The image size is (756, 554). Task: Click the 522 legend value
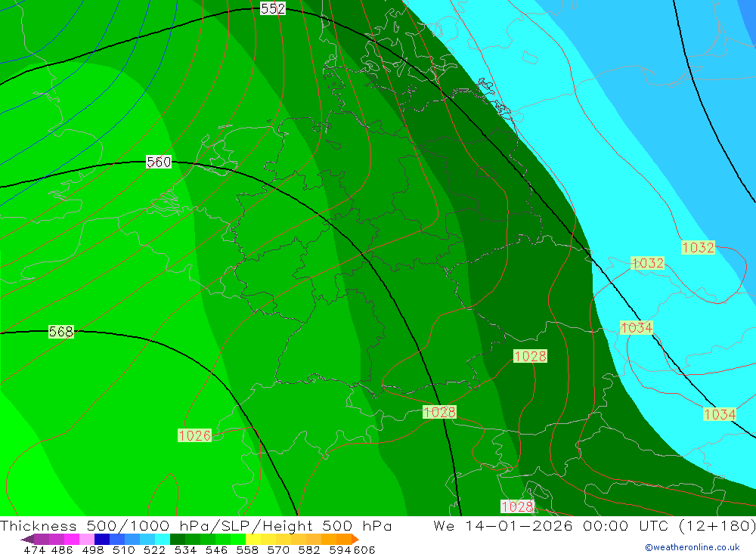(154, 549)
